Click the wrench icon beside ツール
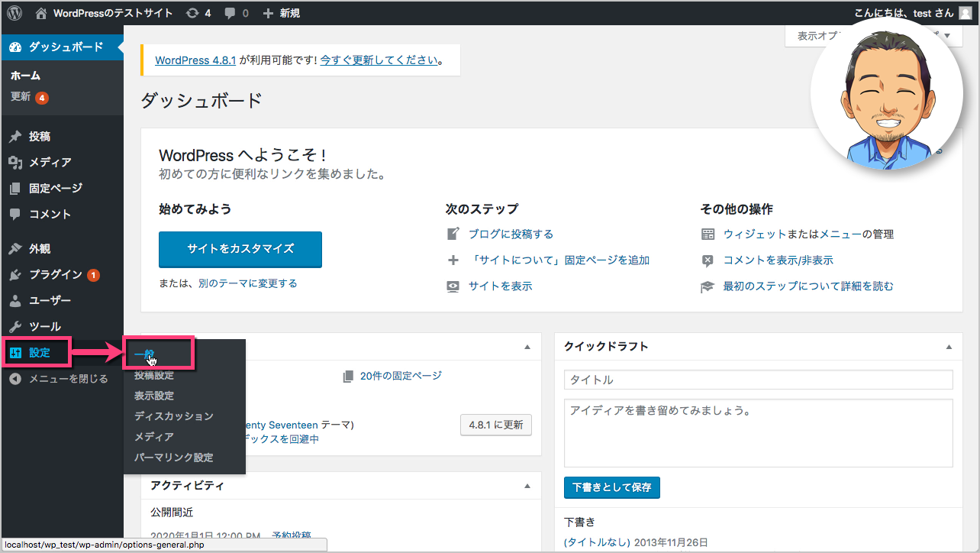Viewport: 980px width, 553px height. coord(15,327)
